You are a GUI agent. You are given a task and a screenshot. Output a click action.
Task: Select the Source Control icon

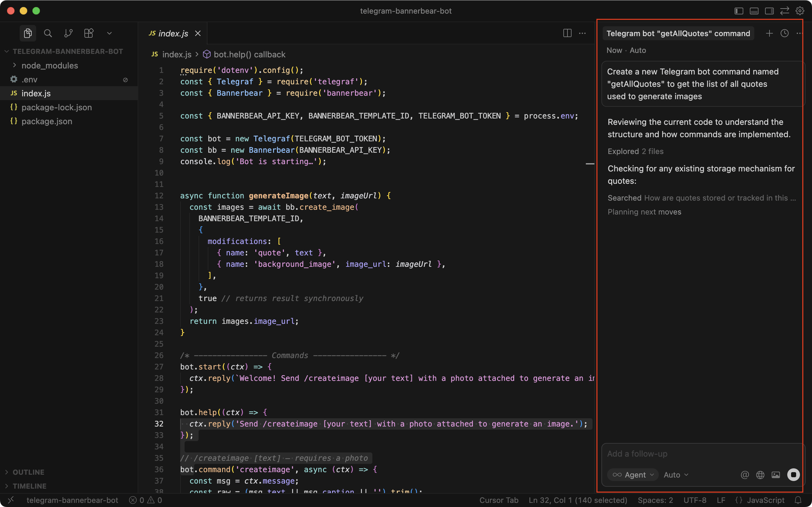(x=69, y=33)
